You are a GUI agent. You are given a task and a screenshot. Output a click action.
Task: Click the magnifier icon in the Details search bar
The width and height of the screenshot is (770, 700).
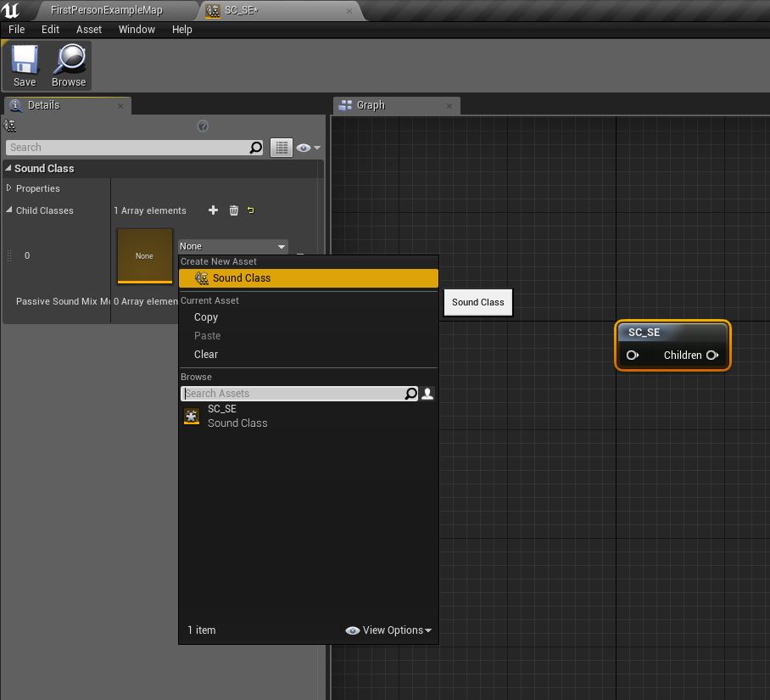(x=255, y=147)
